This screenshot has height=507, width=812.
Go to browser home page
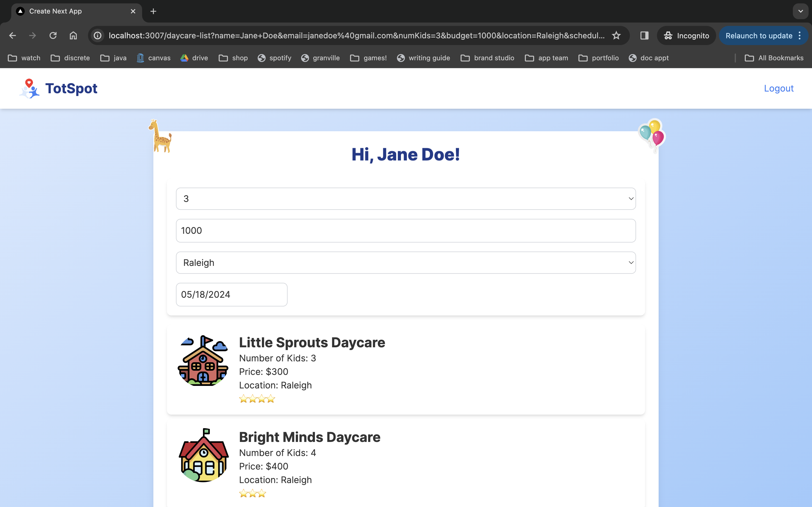(x=73, y=35)
